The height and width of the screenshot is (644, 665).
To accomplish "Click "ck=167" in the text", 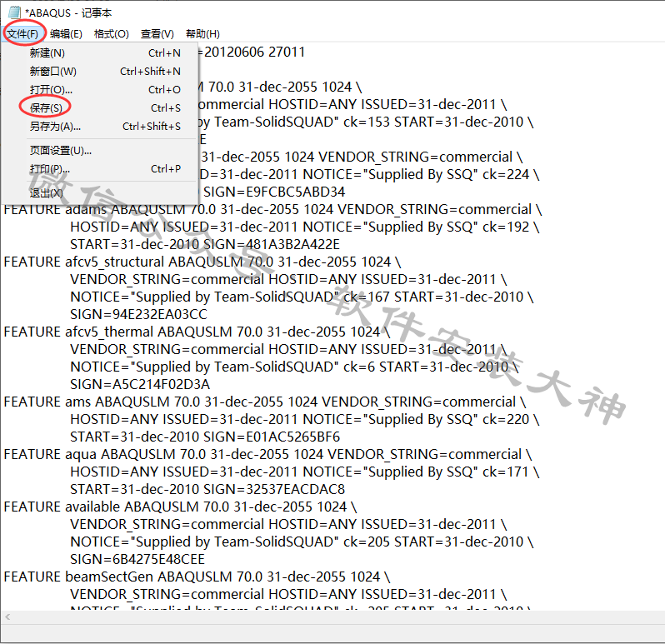I will point(367,297).
